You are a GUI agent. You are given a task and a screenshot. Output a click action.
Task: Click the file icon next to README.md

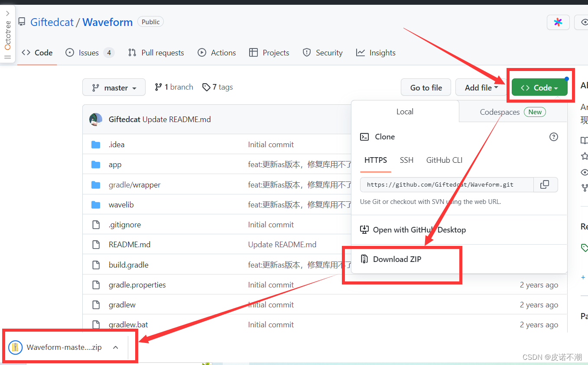pyautogui.click(x=96, y=245)
